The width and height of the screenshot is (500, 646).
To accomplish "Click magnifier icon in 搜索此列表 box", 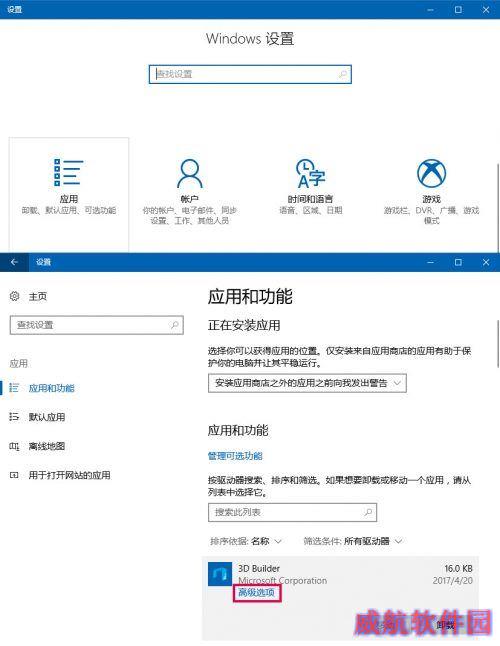I will [x=368, y=512].
